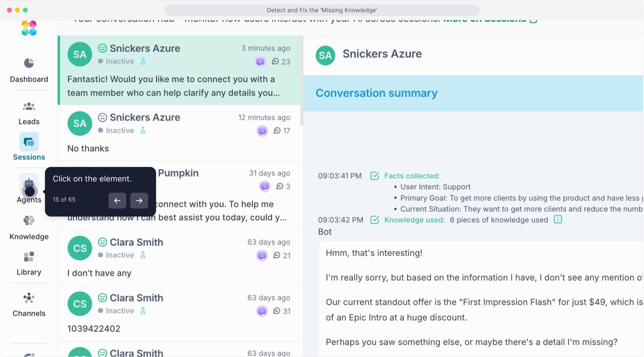Click the pulsing Agents hotspot marker
The image size is (644, 357).
coord(30,191)
